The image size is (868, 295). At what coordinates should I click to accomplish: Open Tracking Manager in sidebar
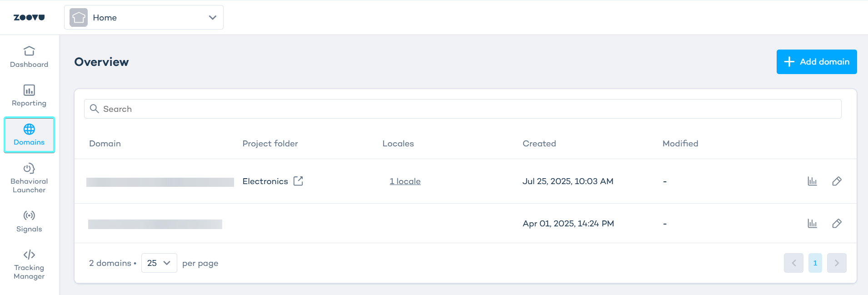pos(29,265)
